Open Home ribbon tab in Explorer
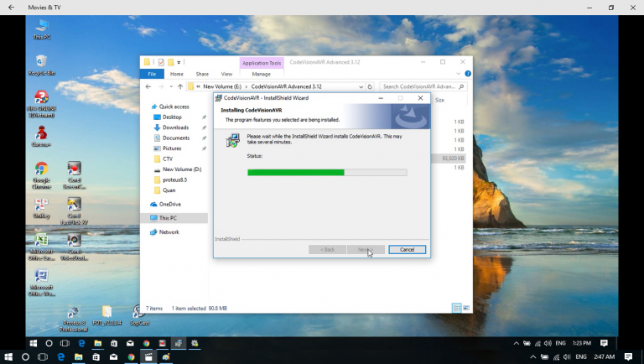The width and height of the screenshot is (644, 364). pos(177,74)
